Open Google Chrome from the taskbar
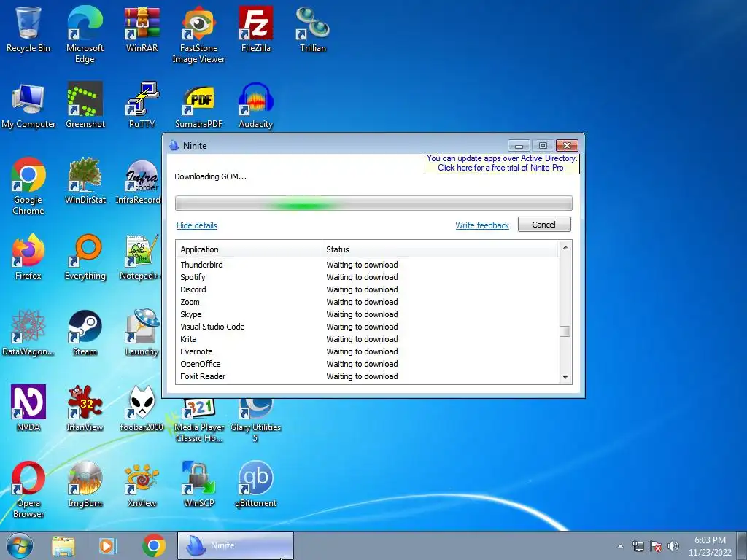747x560 pixels. tap(153, 545)
